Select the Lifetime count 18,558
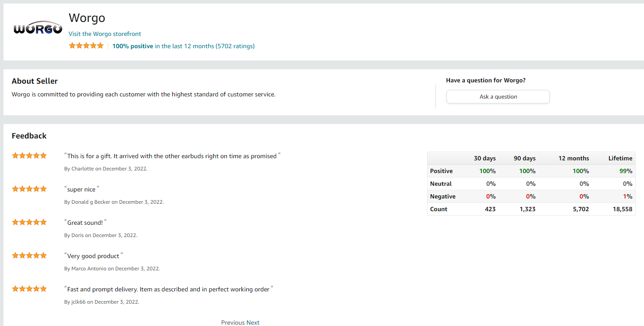The image size is (644, 326). [623, 209]
